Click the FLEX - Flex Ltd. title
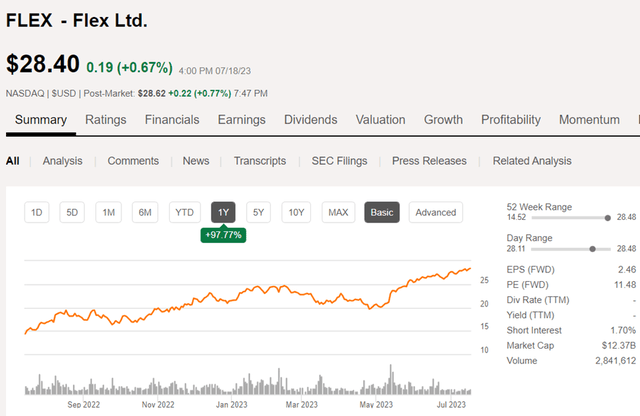The image size is (640, 416). (x=77, y=20)
